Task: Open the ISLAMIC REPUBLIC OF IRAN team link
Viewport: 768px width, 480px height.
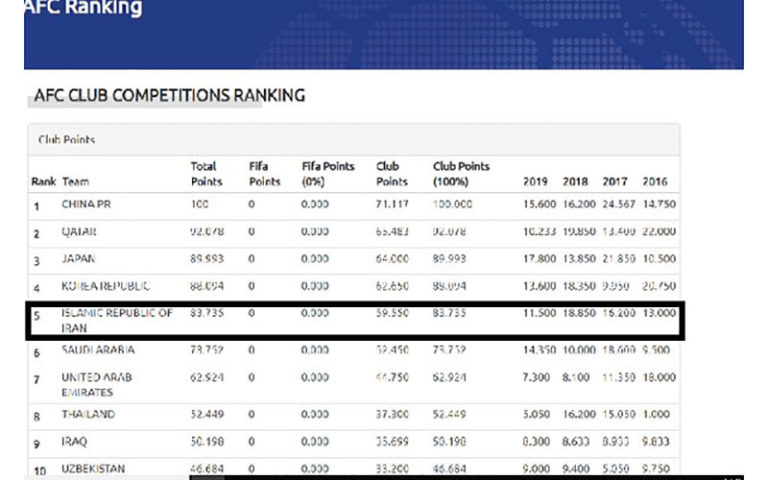Action: point(117,320)
